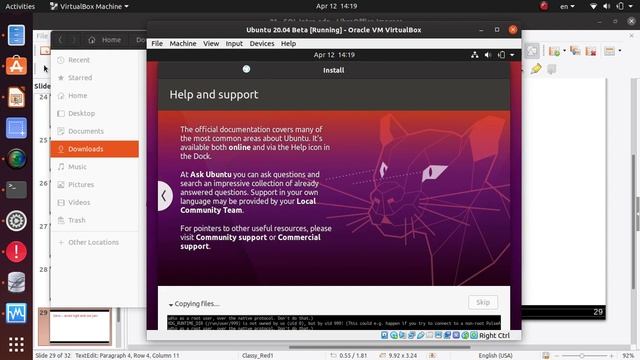This screenshot has height=360, width=640.
Task: Select Trash in Files sidebar
Action: (95, 220)
